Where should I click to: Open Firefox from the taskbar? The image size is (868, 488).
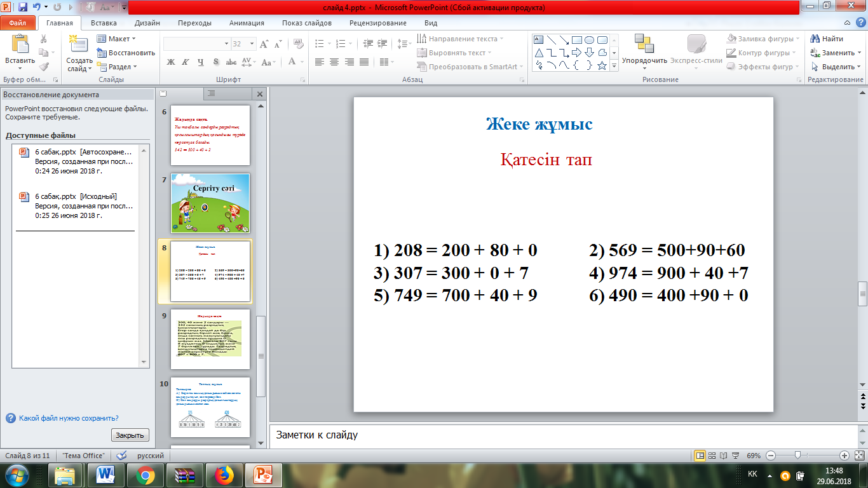click(x=223, y=475)
